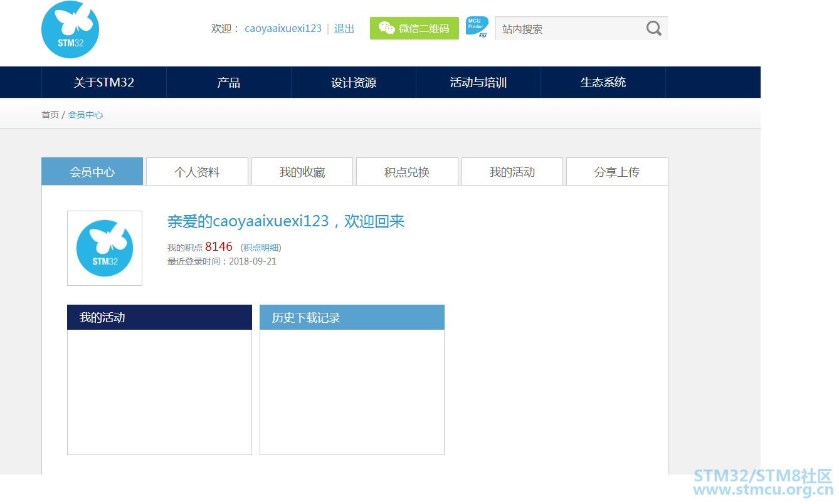Switch to 我的收藏 tab
Viewport: 839px width, 504px height.
tap(302, 172)
